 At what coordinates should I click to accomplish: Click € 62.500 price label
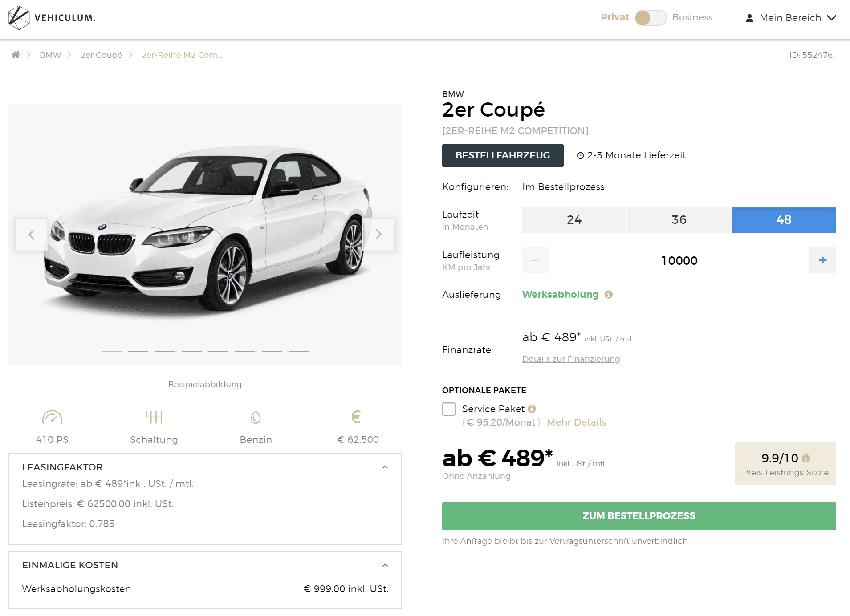358,439
